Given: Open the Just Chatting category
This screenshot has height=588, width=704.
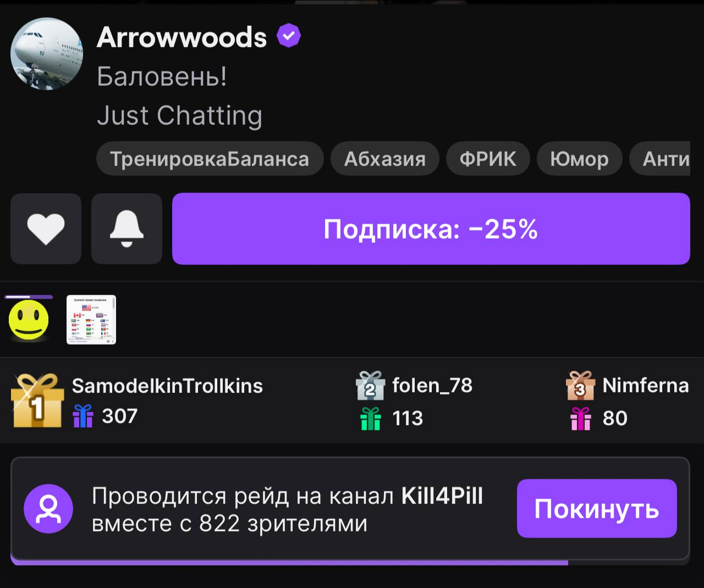Looking at the screenshot, I should (x=179, y=116).
